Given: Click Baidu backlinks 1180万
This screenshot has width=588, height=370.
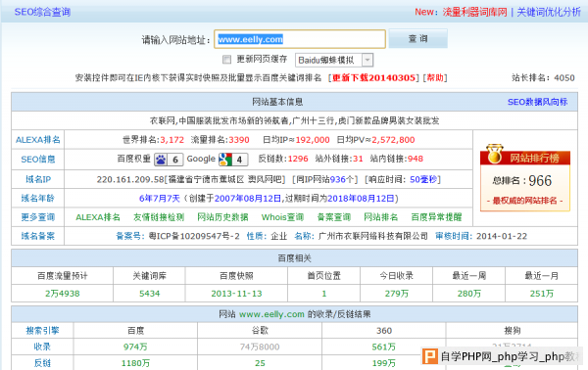Looking at the screenshot, I should [x=135, y=363].
